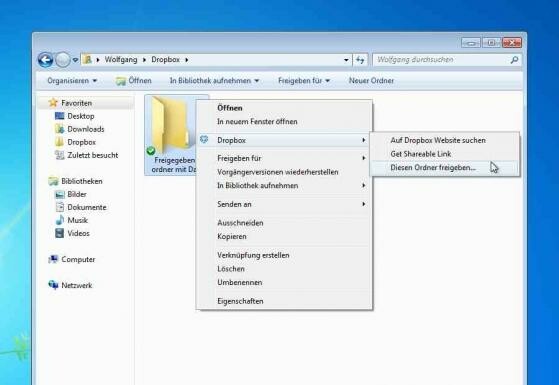Open Musik library in navigation pane
Viewport: 559px width, 385px height.
[x=71, y=220]
